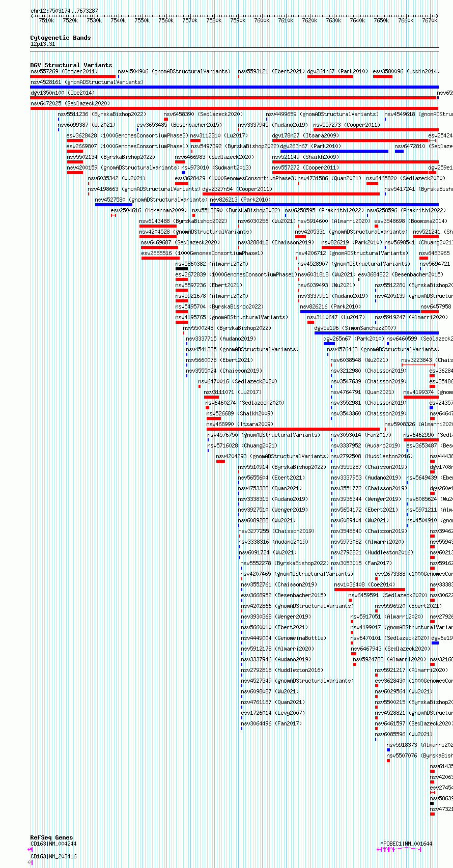Open variant nsv6458390 (Sedlazeck2020)
This screenshot has width=453, height=868.
pyautogui.click(x=203, y=114)
